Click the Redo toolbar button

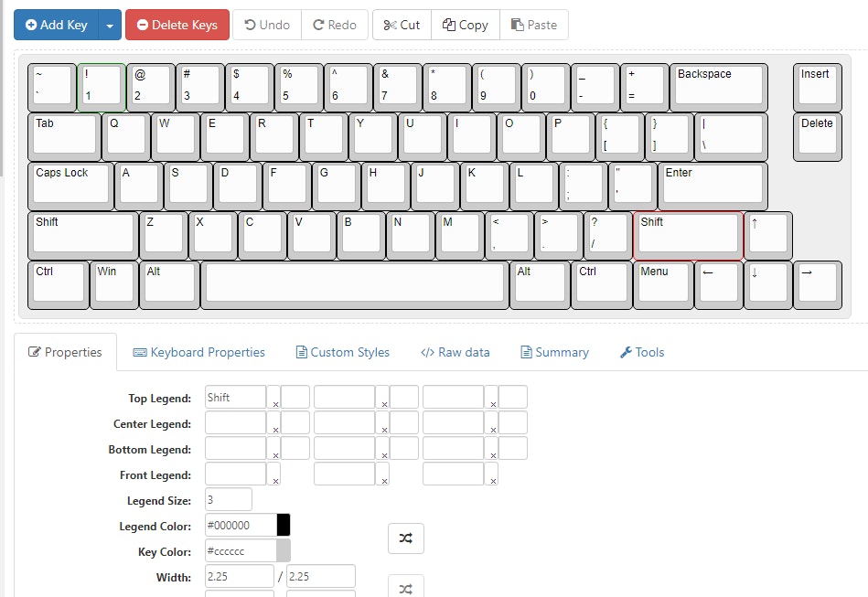(x=335, y=25)
